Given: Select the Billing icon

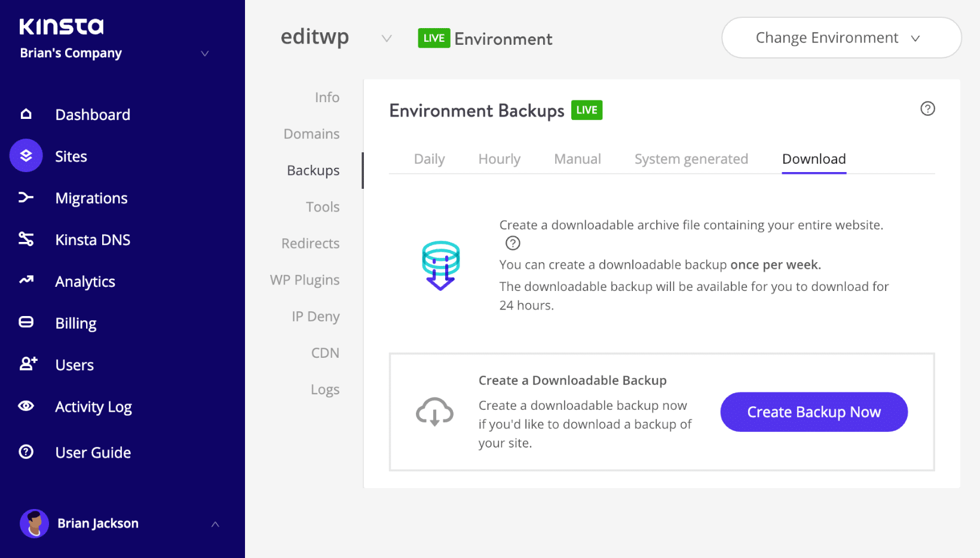Looking at the screenshot, I should (26, 323).
